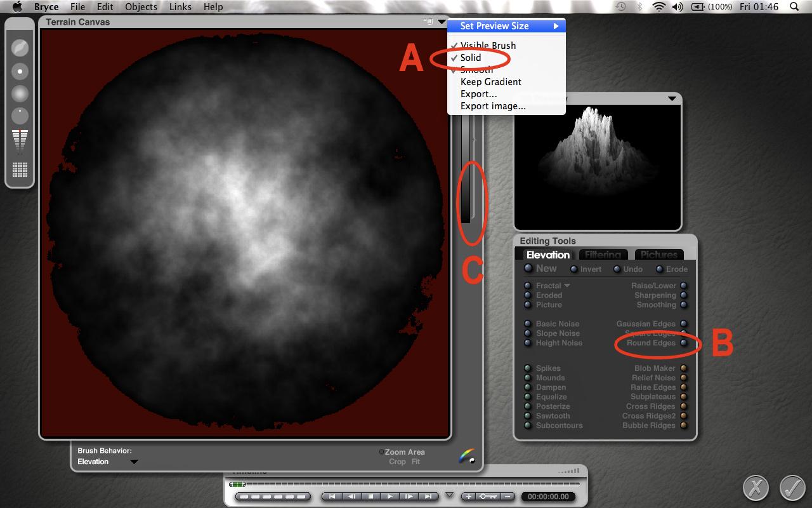
Task: Click the gray elevation level slider bar
Action: pyautogui.click(x=466, y=169)
